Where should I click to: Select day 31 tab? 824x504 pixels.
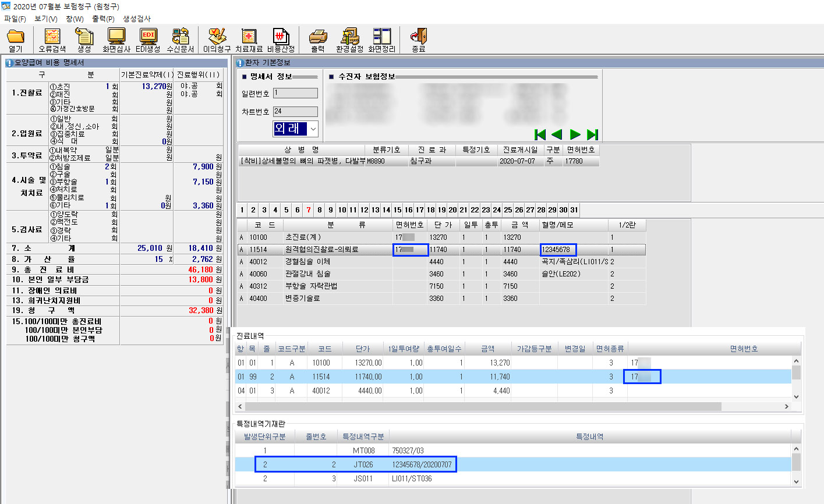click(574, 210)
